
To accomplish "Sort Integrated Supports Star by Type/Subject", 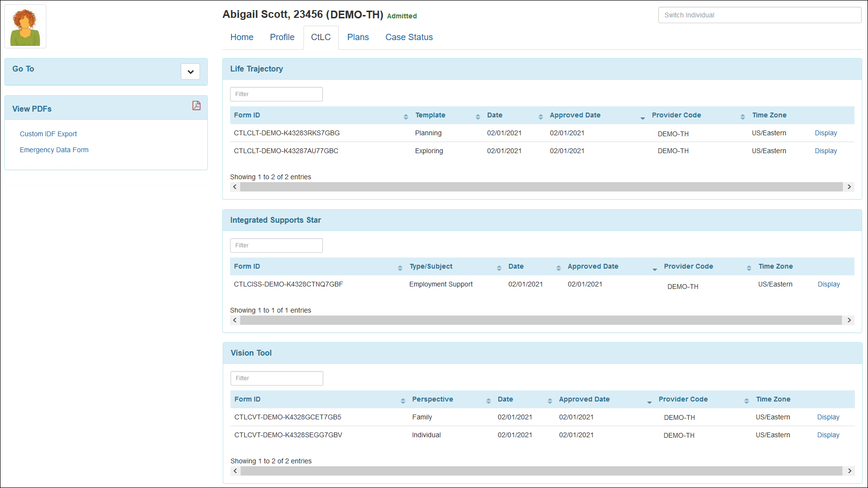I will (x=499, y=267).
